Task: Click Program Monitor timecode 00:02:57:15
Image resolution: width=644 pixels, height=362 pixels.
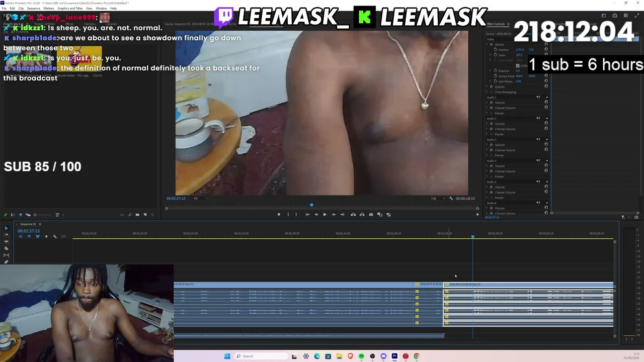Action: click(176, 199)
